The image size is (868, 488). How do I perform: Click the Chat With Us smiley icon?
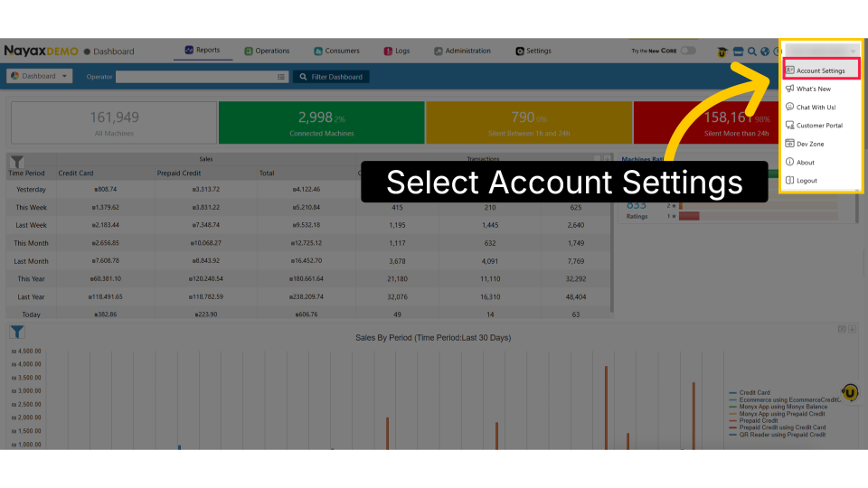tap(790, 107)
